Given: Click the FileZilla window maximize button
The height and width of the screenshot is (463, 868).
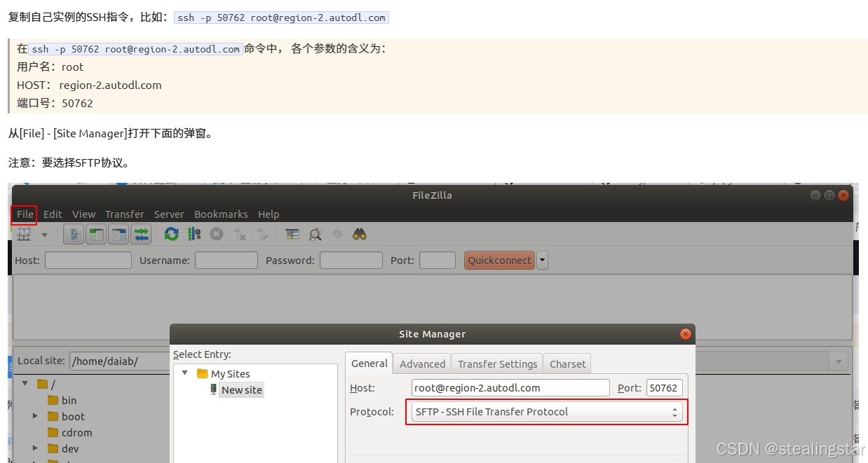Looking at the screenshot, I should 829,195.
